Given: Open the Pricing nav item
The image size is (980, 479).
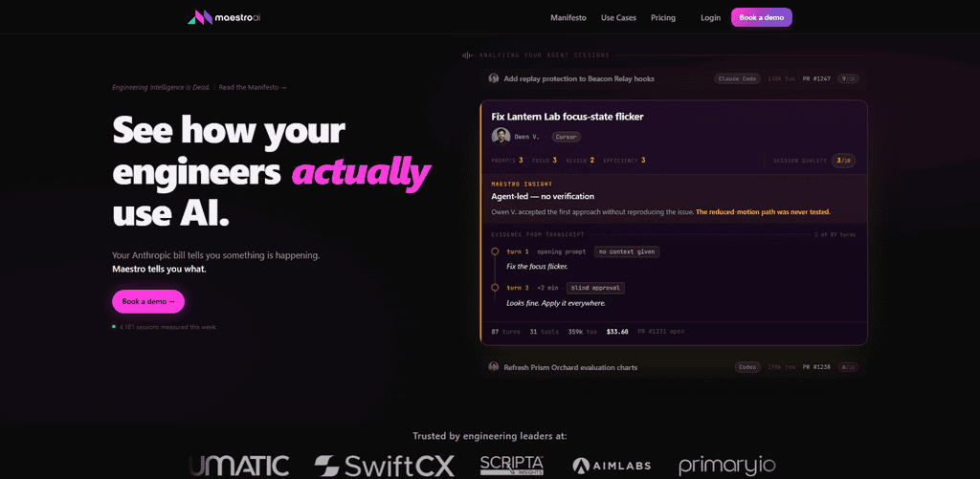Looking at the screenshot, I should click(x=663, y=17).
